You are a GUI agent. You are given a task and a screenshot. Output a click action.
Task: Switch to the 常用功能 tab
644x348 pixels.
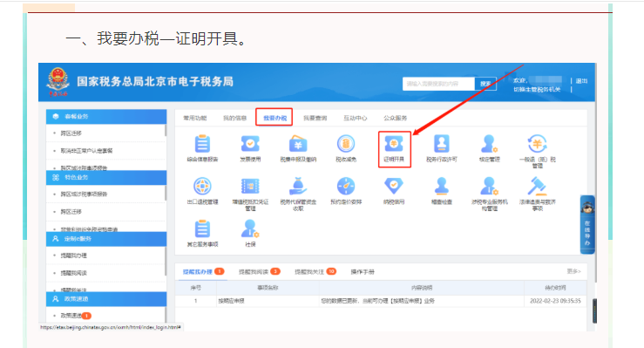click(195, 118)
